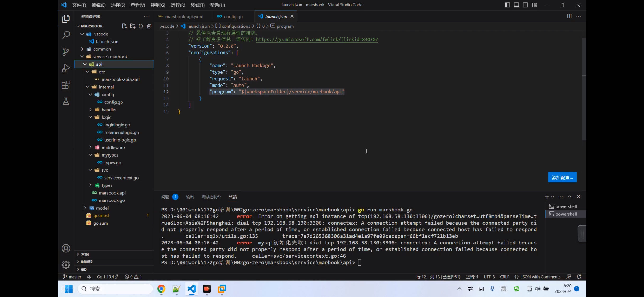Open terminal panel more actions ellipsis
Viewport: 644px width, 297px height.
point(560,197)
